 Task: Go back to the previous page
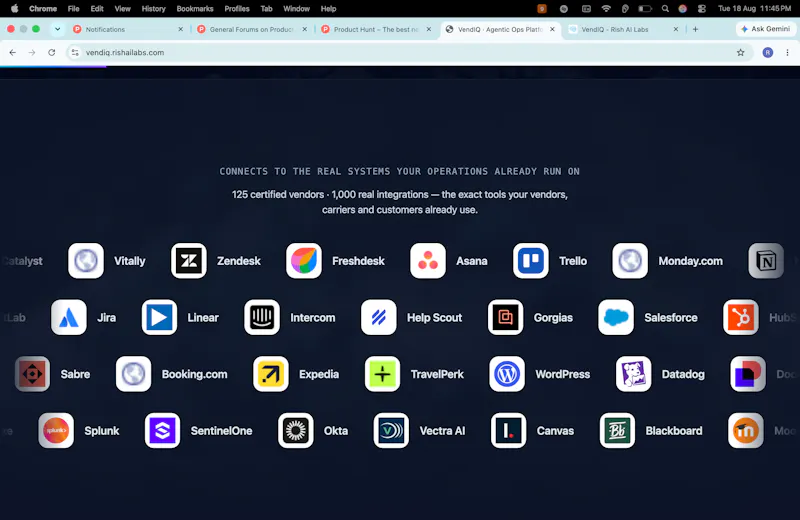coord(13,53)
